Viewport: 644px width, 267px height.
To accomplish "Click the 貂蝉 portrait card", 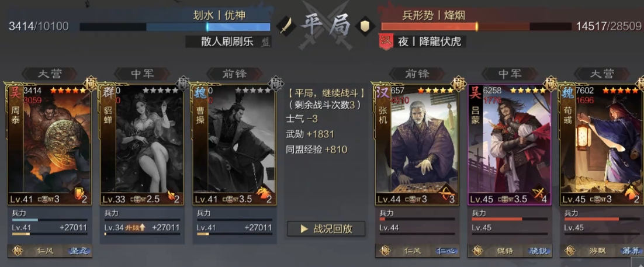I will [x=142, y=145].
